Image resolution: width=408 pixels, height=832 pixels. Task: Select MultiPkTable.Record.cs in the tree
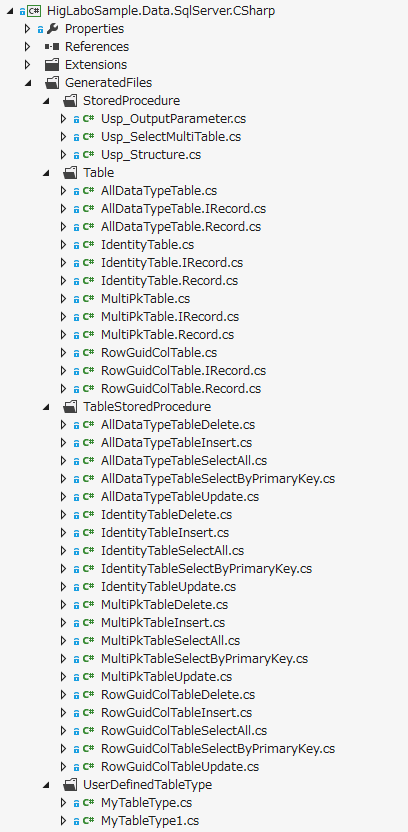(x=167, y=335)
